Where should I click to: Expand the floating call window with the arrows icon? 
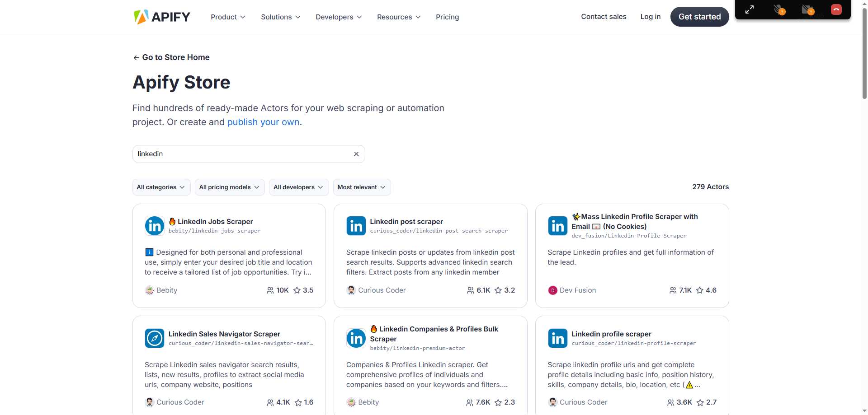[x=750, y=9]
